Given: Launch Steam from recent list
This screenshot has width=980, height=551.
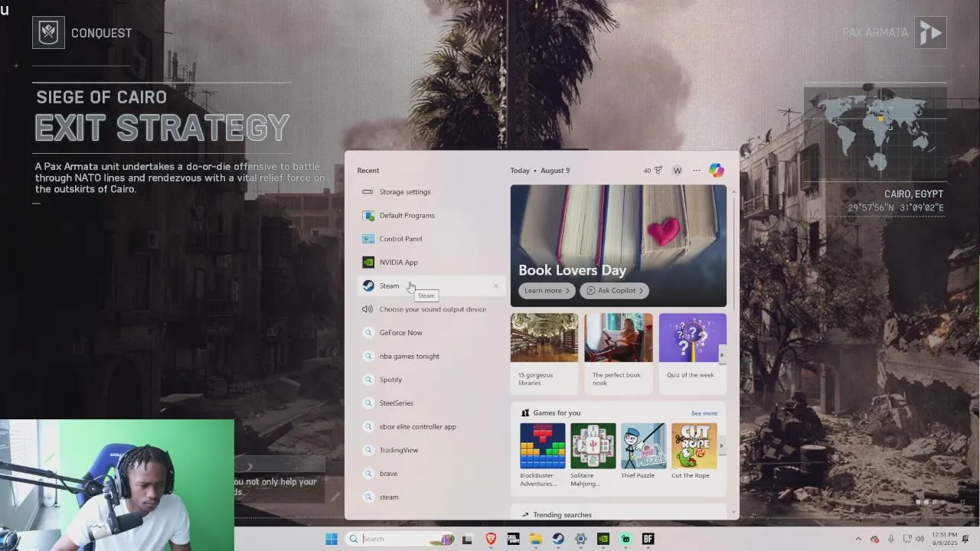Looking at the screenshot, I should pos(430,286).
